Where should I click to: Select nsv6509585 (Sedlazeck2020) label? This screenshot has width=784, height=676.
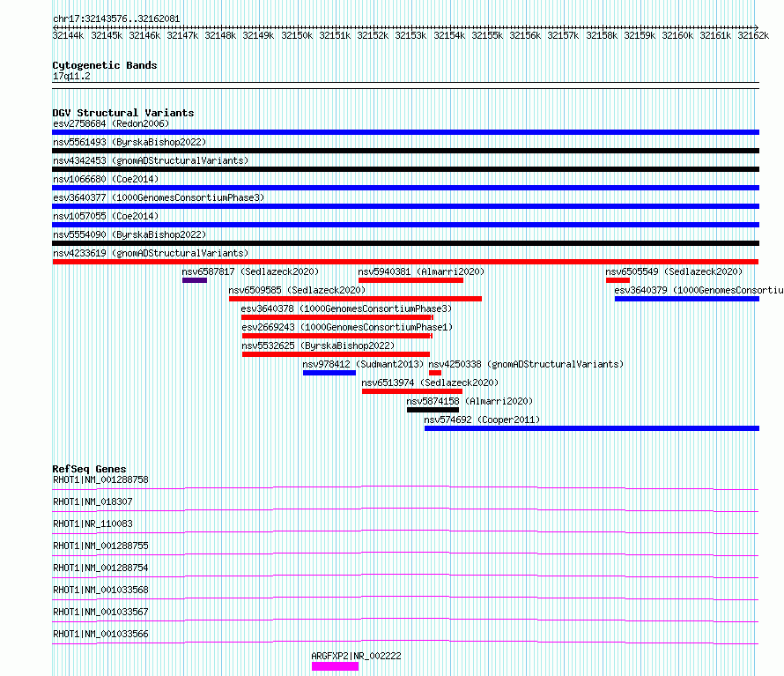[297, 290]
